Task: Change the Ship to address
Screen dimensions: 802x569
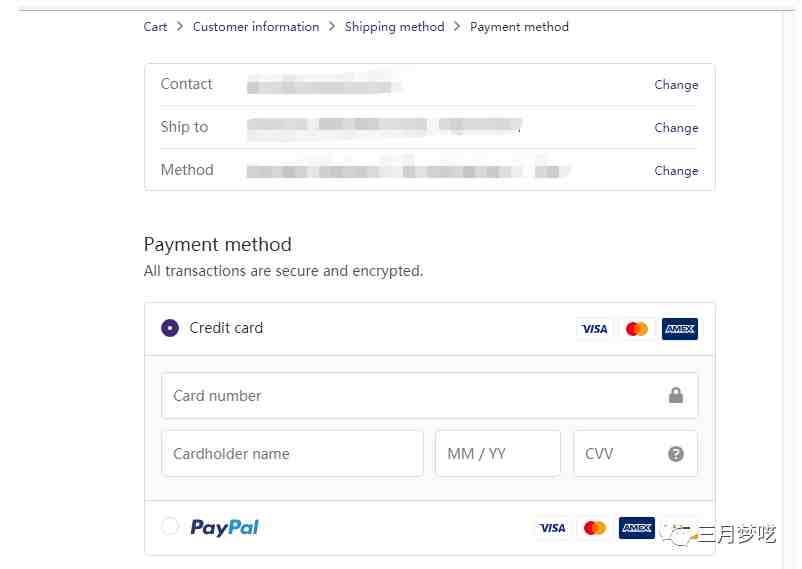Action: (x=676, y=128)
